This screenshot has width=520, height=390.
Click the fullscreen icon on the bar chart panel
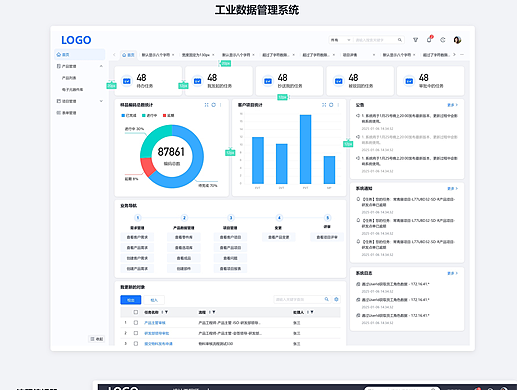(x=324, y=105)
